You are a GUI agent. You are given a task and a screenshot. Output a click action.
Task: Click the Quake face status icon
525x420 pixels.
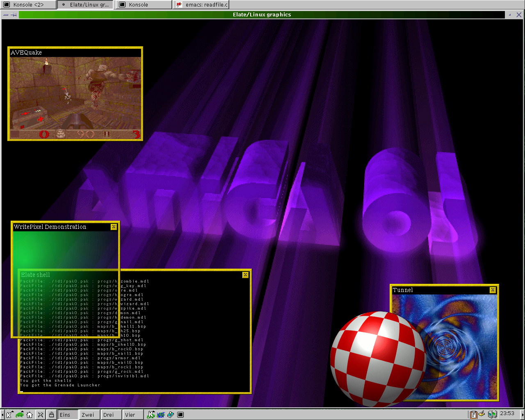(61, 134)
